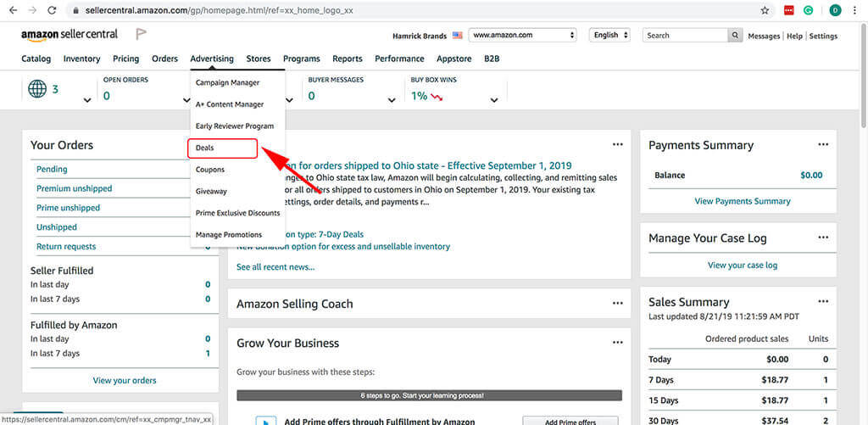Expand the Buy Box Wins chevron

(x=494, y=100)
